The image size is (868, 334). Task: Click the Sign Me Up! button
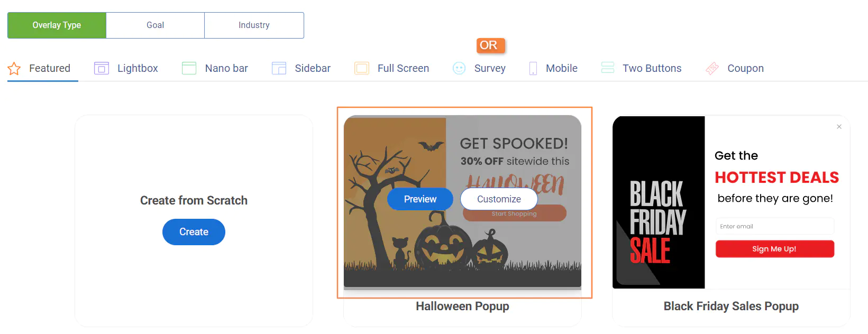(774, 248)
